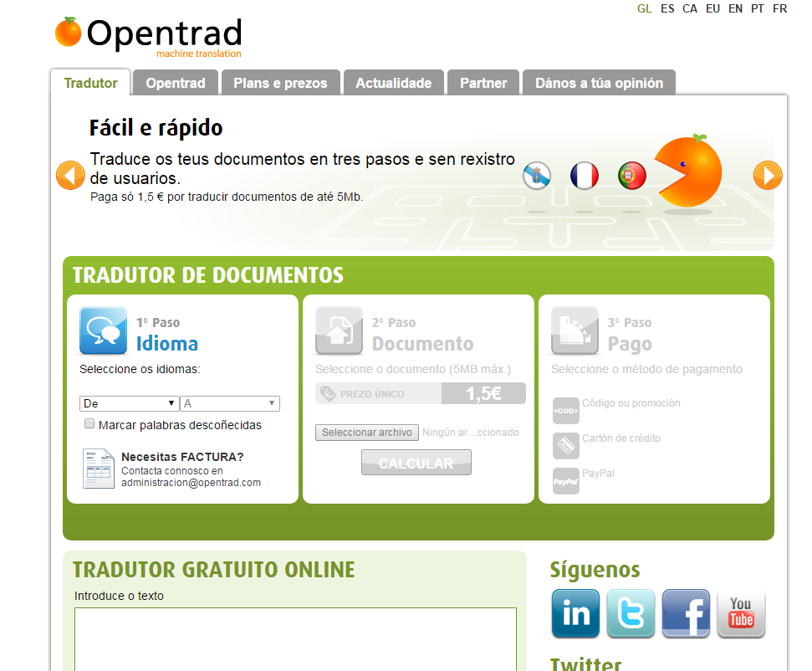Click the CALCULAR button
The width and height of the screenshot is (812, 671).
coord(416,463)
